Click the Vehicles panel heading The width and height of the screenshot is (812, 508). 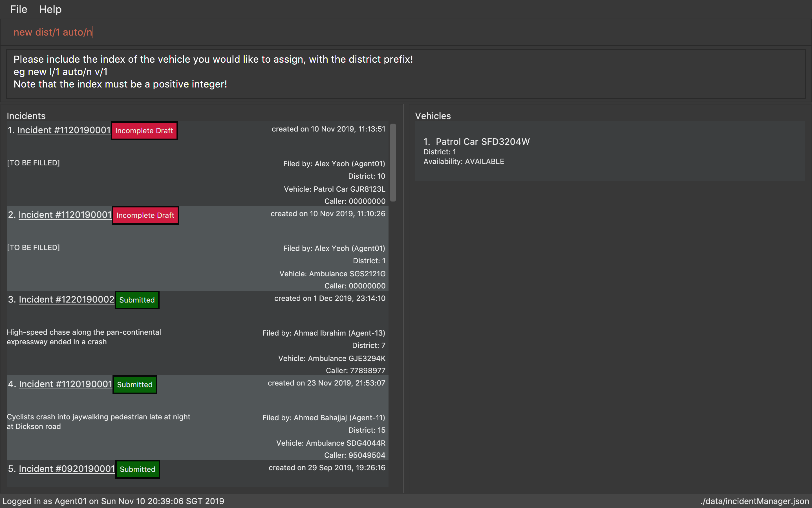tap(433, 116)
